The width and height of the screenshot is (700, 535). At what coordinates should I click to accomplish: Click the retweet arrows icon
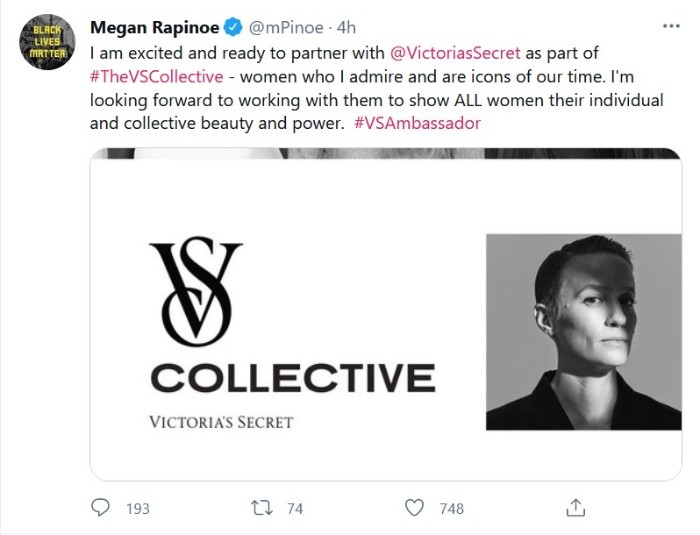[259, 508]
